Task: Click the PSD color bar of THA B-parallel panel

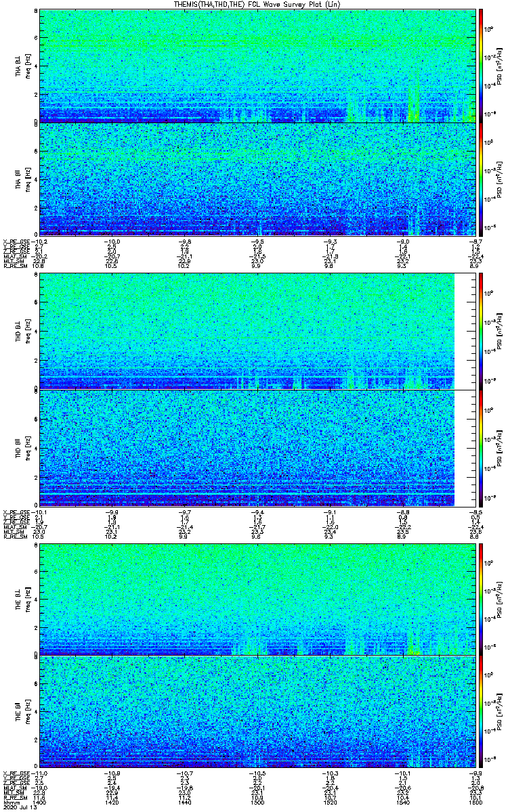Action: pos(482,178)
